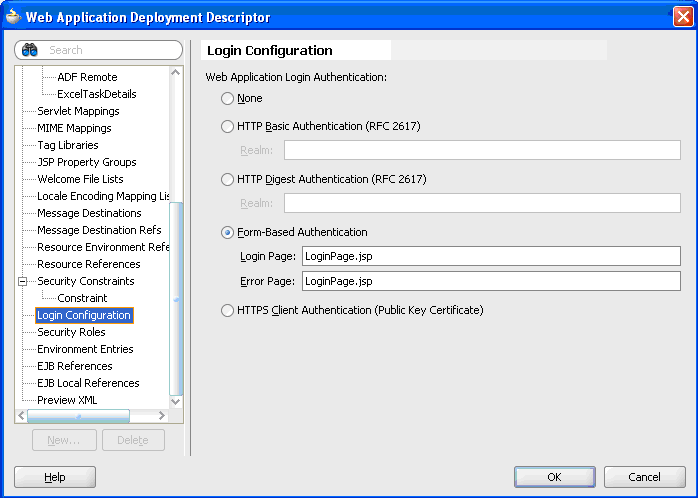The width and height of the screenshot is (698, 498).
Task: Click the horizontal scrollbar thumb of tree
Action: point(78,416)
